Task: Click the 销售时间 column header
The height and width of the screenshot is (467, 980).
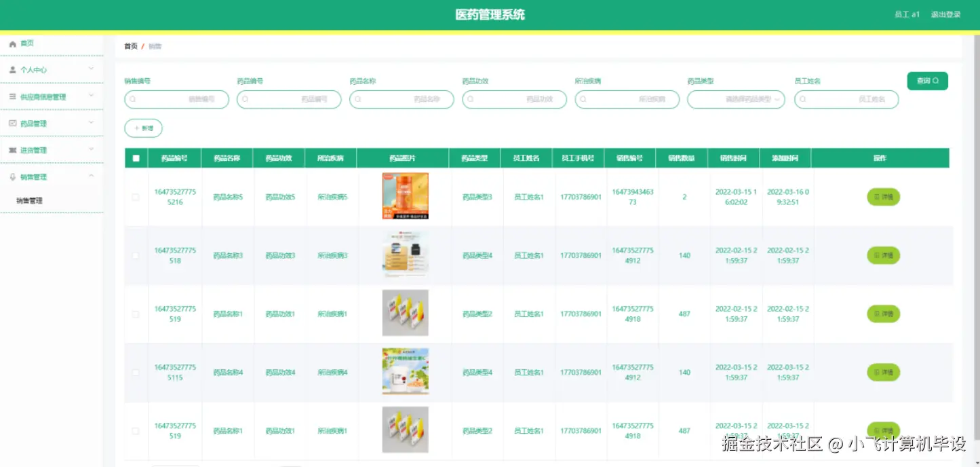Action: (x=733, y=158)
